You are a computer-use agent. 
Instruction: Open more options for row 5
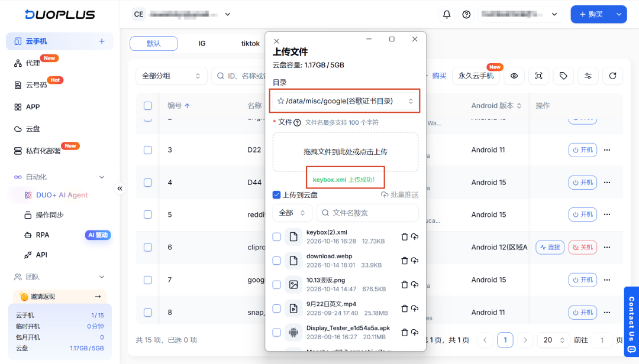pyautogui.click(x=607, y=214)
